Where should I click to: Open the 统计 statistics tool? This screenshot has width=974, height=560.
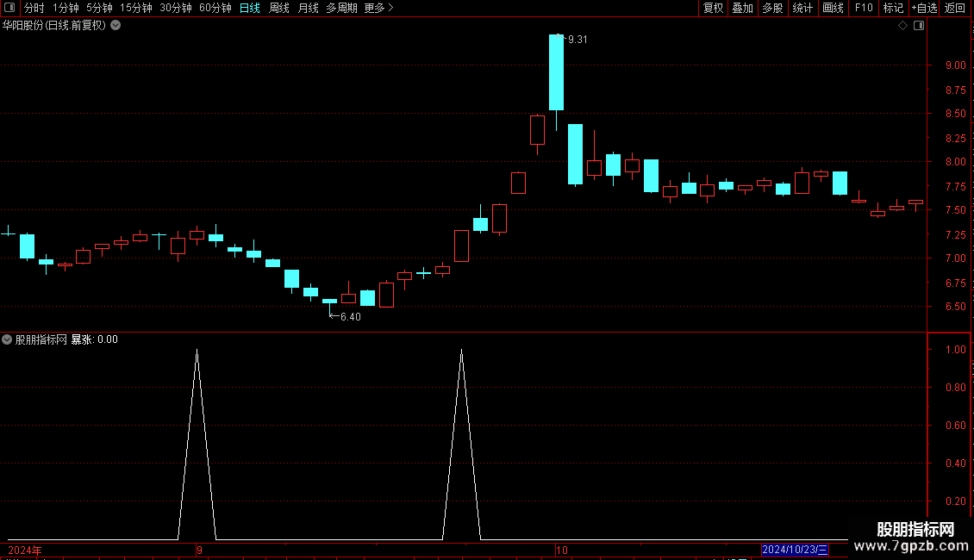[x=802, y=8]
